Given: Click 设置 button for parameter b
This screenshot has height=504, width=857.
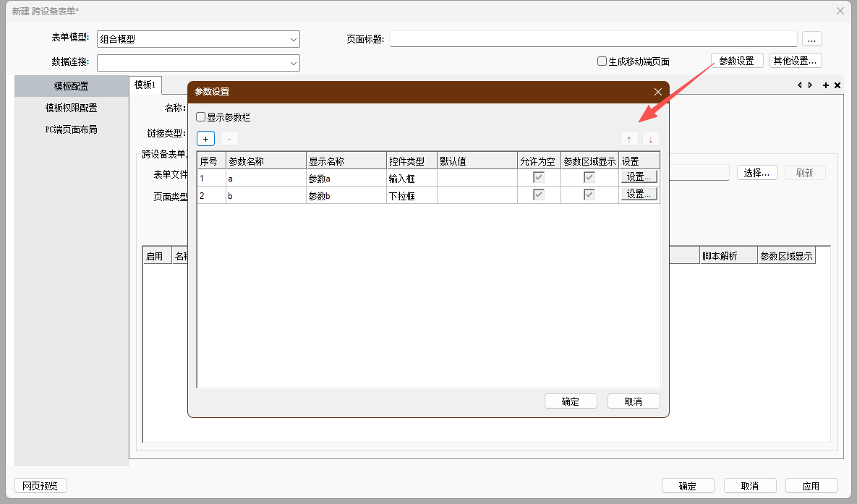Looking at the screenshot, I should (x=639, y=195).
